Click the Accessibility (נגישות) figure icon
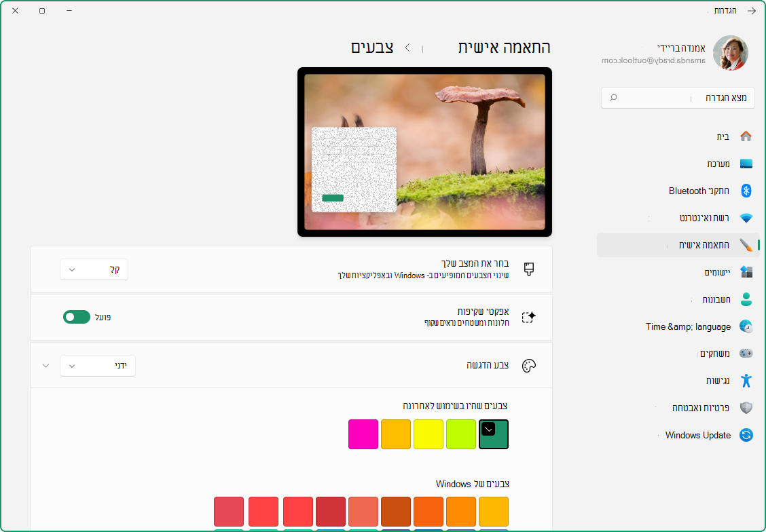This screenshot has height=532, width=766. click(x=746, y=380)
